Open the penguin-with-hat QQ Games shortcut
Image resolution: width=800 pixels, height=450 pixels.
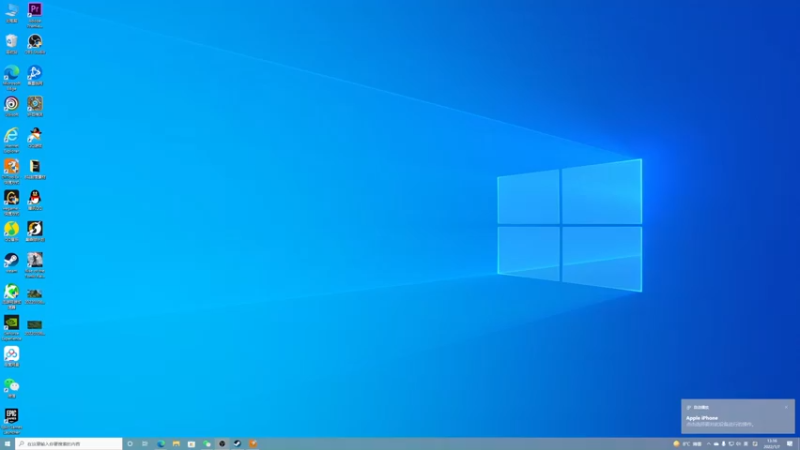click(35, 138)
